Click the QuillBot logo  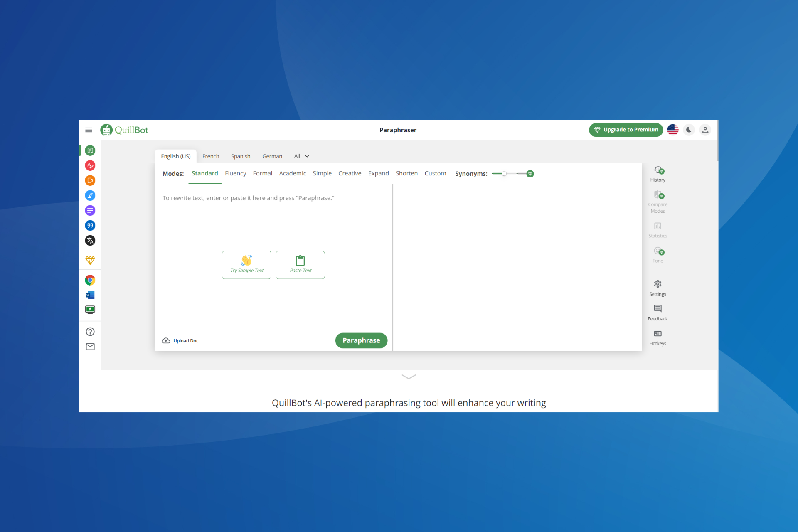coord(124,130)
